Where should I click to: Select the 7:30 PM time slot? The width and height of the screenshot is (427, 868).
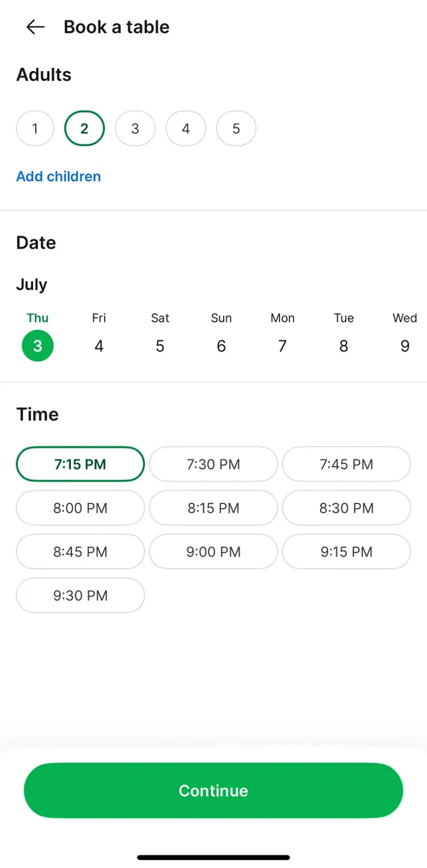click(x=214, y=464)
